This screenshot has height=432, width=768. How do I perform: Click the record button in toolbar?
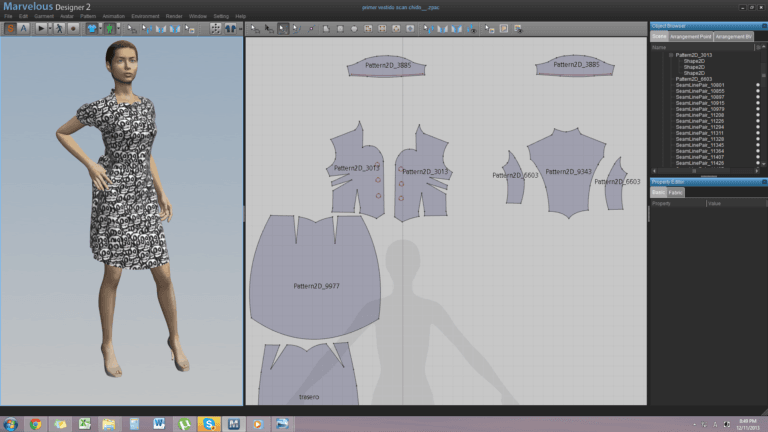pyautogui.click(x=74, y=29)
